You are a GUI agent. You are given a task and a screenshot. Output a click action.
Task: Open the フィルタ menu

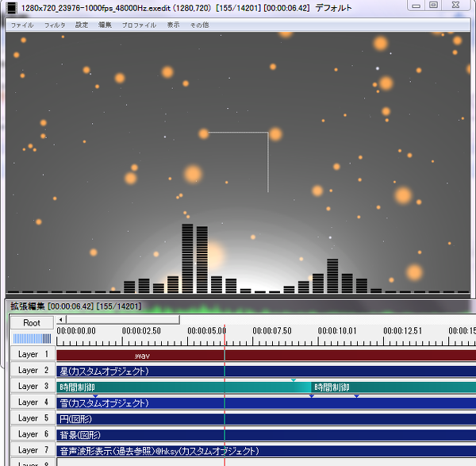pos(55,25)
